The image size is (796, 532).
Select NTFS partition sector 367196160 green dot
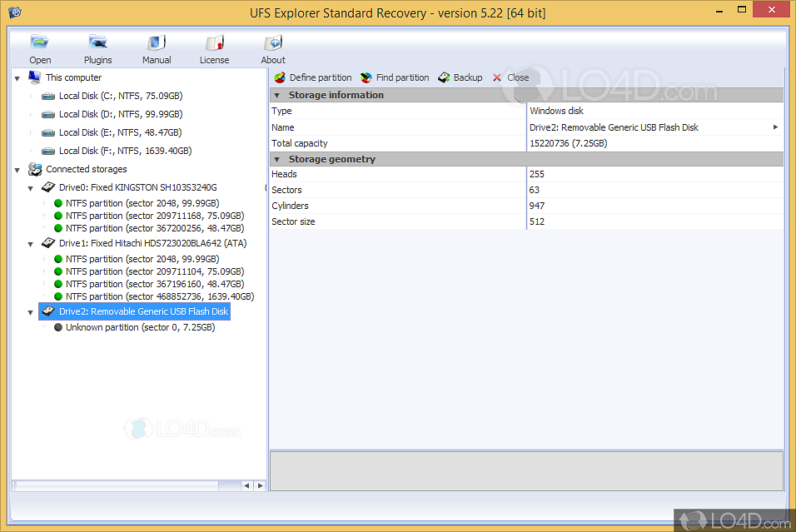point(58,284)
